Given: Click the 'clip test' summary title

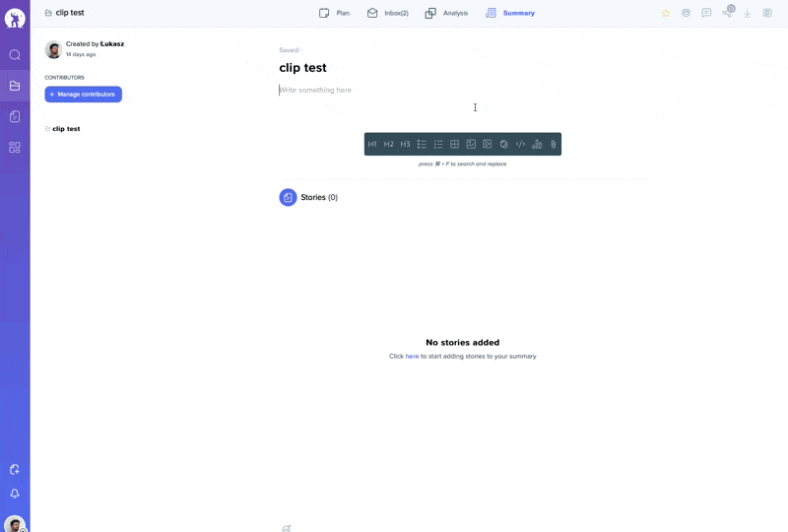Looking at the screenshot, I should pos(302,68).
